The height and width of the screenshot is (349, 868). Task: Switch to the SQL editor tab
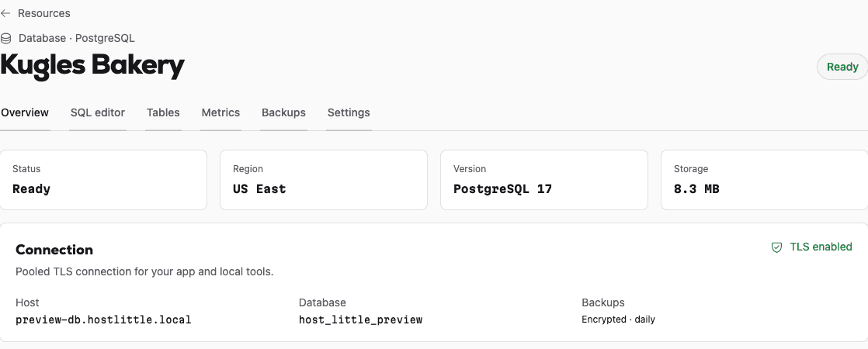coord(97,112)
